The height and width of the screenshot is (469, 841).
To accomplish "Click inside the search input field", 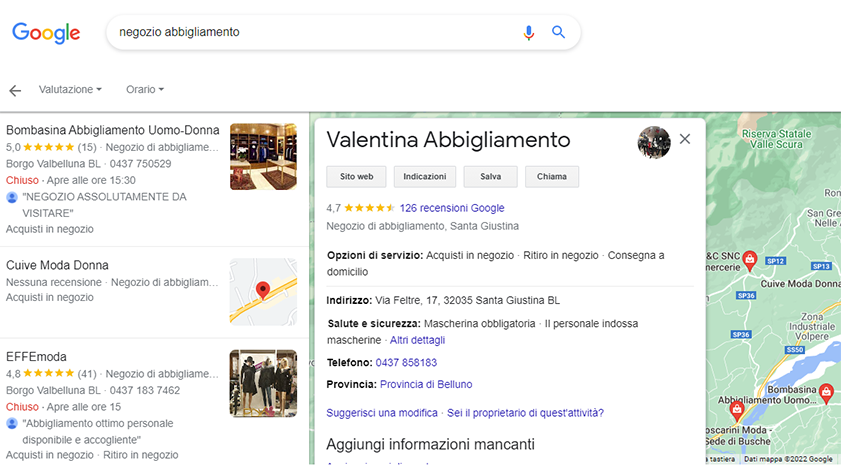I will 310,32.
